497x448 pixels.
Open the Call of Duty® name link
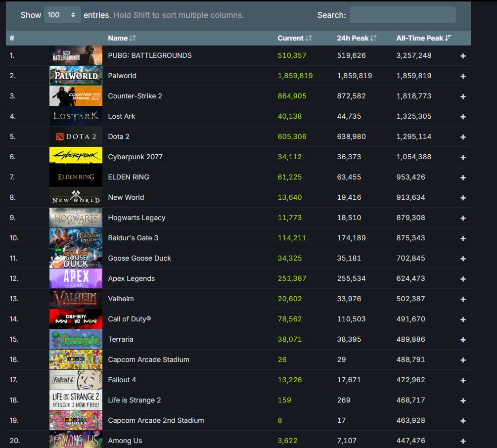pyautogui.click(x=130, y=319)
